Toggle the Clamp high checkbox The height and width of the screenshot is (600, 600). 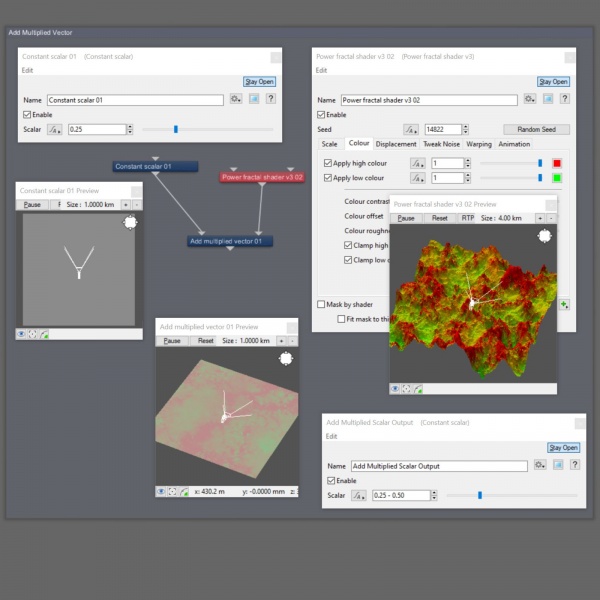(x=348, y=245)
